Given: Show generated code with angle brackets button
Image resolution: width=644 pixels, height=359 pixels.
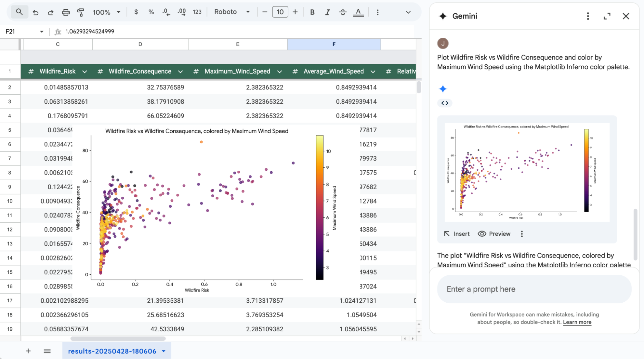Looking at the screenshot, I should click(x=445, y=103).
